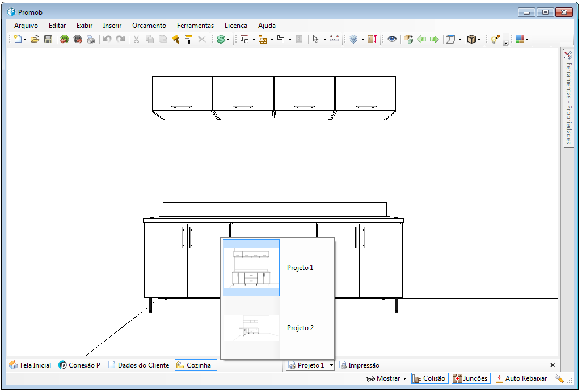Open a file with the folder icon
The height and width of the screenshot is (392, 582).
pyautogui.click(x=35, y=39)
